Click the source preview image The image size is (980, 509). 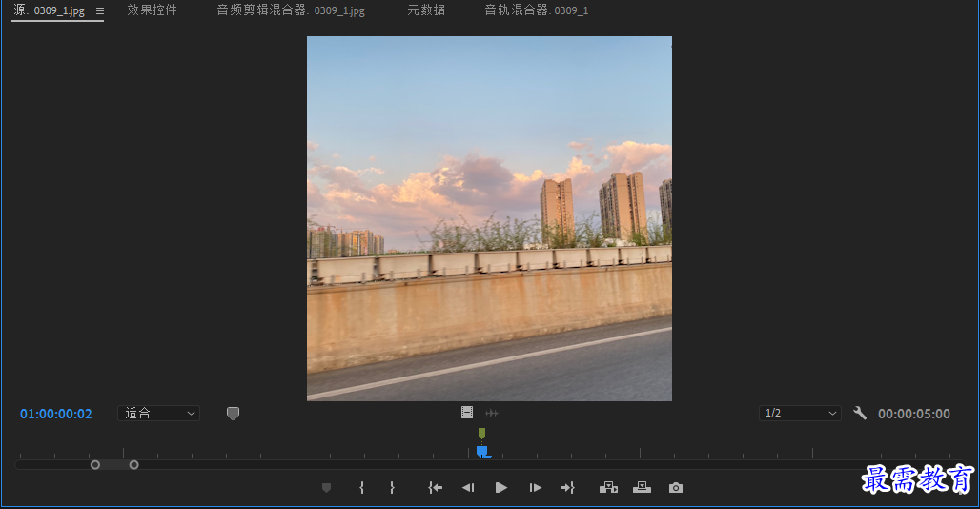tap(489, 218)
